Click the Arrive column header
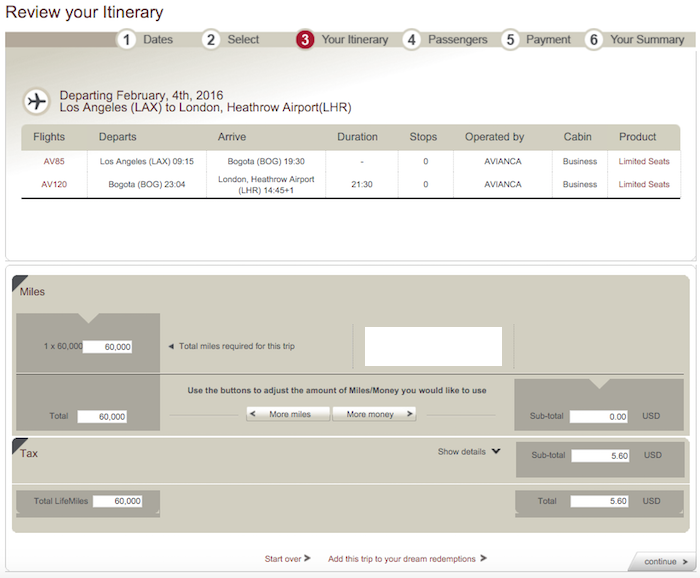This screenshot has height=578, width=700. [232, 137]
